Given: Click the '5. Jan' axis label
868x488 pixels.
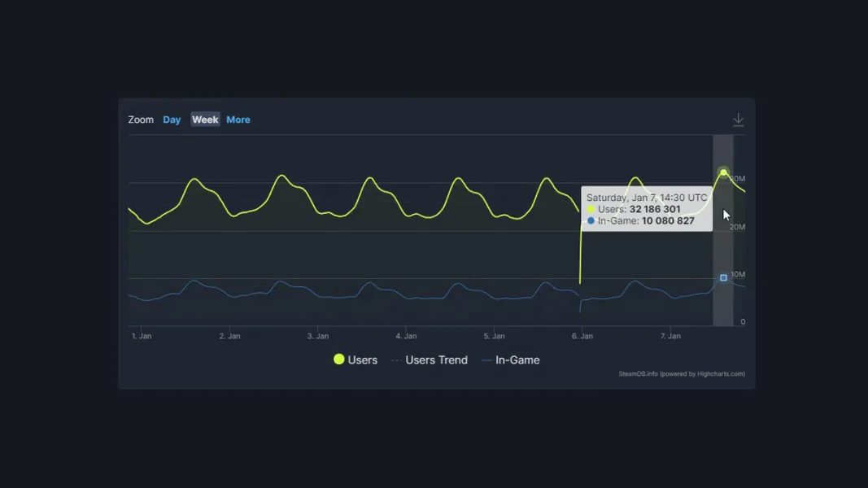Looking at the screenshot, I should (495, 336).
